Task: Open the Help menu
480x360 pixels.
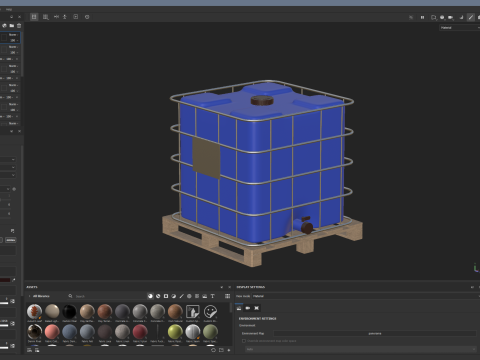Action: point(9,9)
